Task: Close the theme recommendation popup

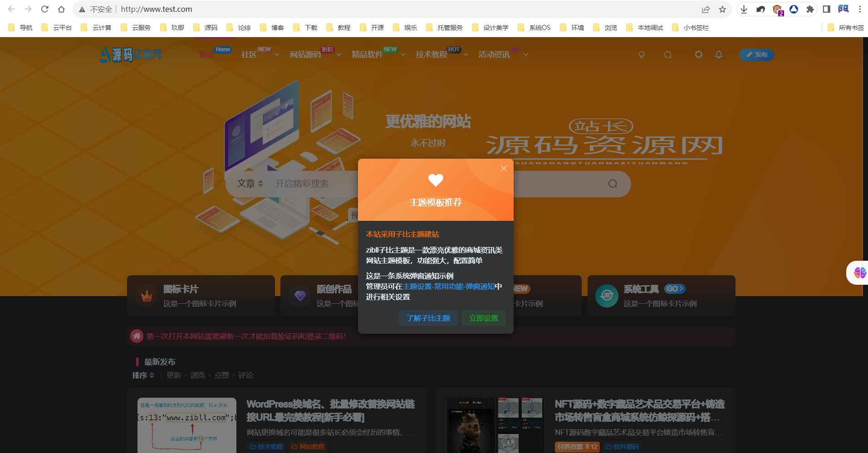Action: point(504,168)
